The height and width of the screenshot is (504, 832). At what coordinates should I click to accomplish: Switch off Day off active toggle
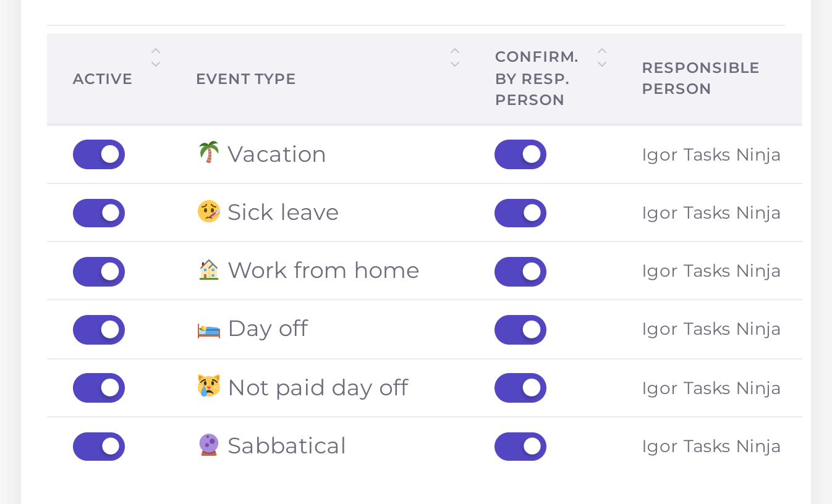[99, 330]
